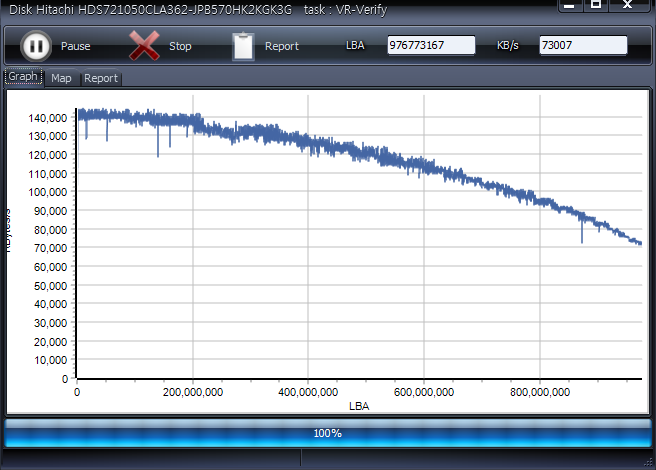Click the red X Stop icon
The width and height of the screenshot is (656, 470).
click(144, 46)
